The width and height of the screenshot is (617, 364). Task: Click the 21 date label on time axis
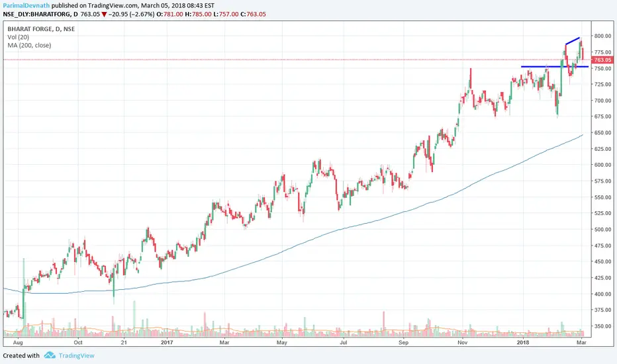(x=124, y=342)
